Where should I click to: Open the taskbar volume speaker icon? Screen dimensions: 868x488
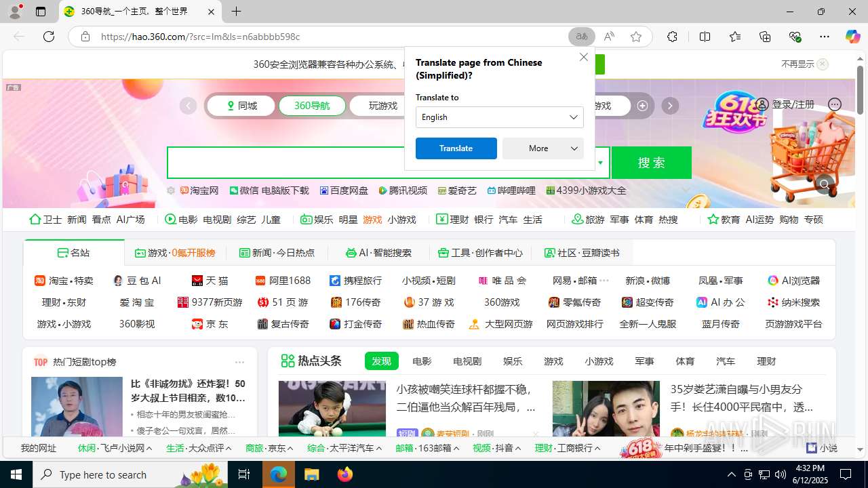pos(780,474)
